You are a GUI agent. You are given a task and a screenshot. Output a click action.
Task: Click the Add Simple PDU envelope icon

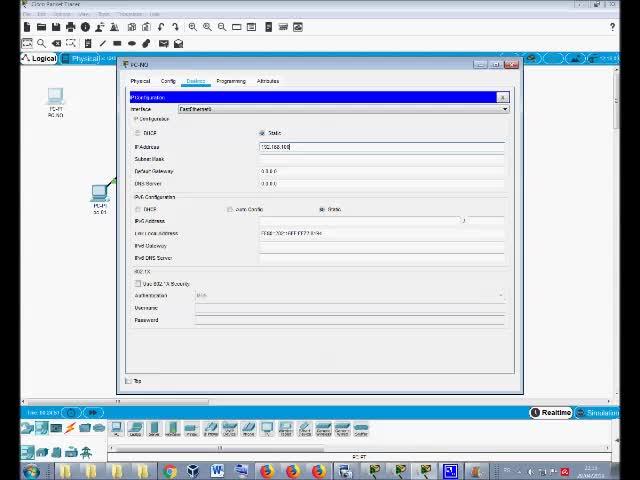pyautogui.click(x=164, y=43)
